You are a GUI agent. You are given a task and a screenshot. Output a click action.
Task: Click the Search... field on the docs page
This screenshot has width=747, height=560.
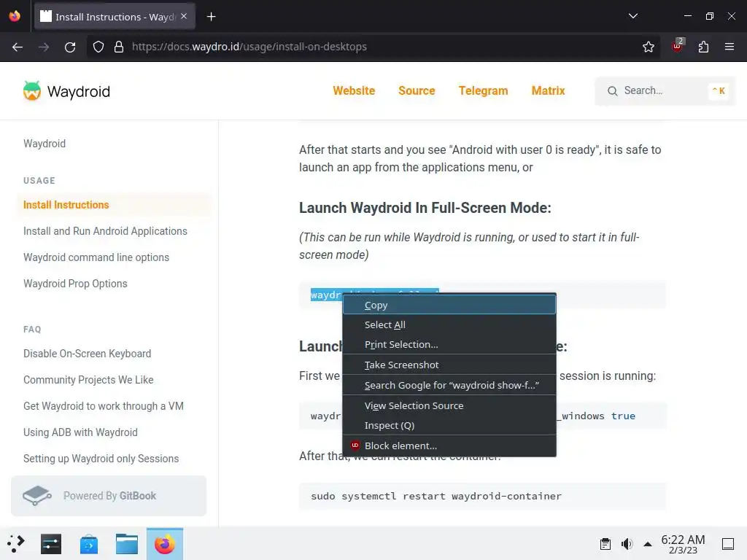(665, 90)
